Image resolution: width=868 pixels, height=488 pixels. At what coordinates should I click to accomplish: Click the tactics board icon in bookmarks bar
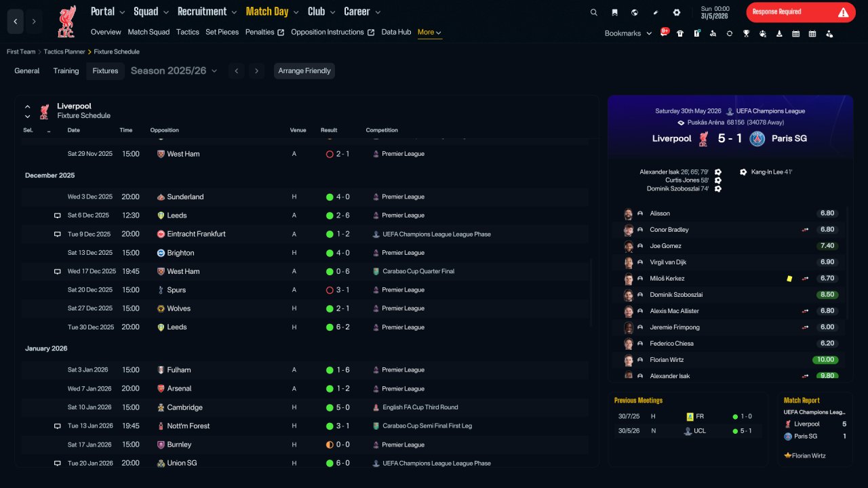tap(696, 33)
